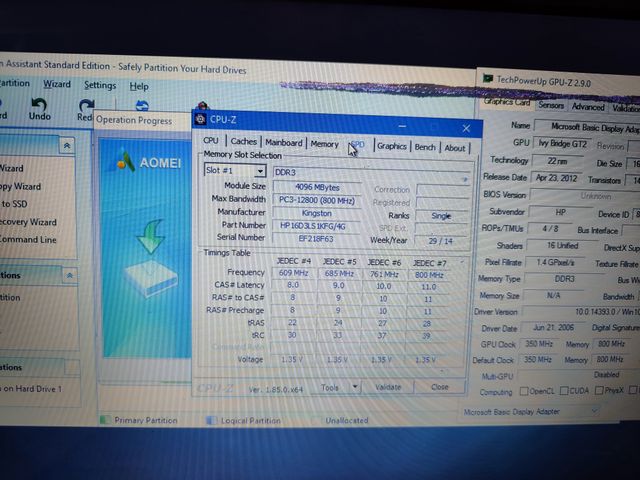
Task: Click the AOMEI recovery Wizard sidebar item
Action: [28, 222]
